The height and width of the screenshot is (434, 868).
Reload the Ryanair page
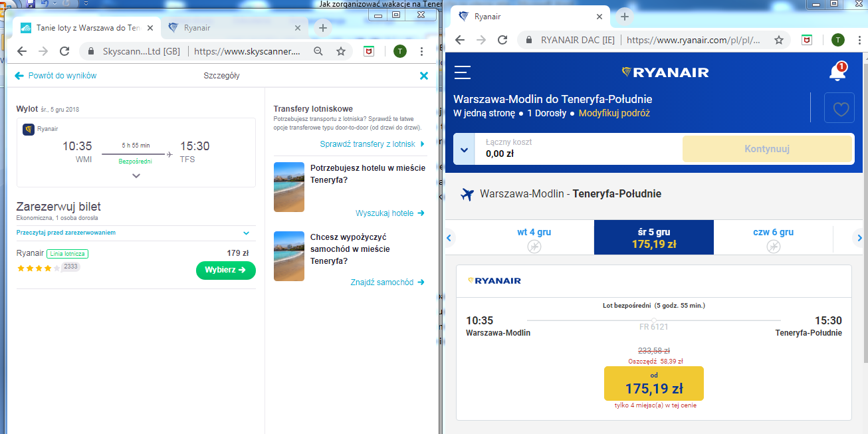[x=502, y=40]
